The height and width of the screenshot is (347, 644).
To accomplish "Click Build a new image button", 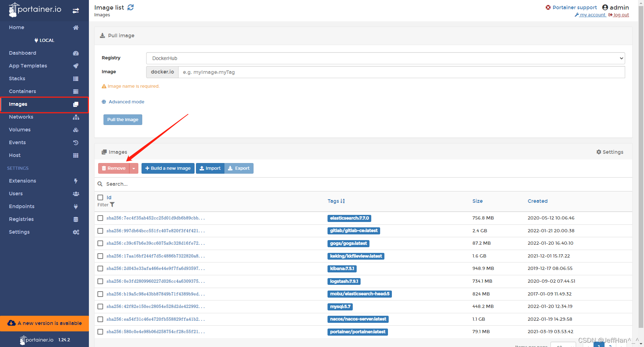I will pyautogui.click(x=168, y=168).
